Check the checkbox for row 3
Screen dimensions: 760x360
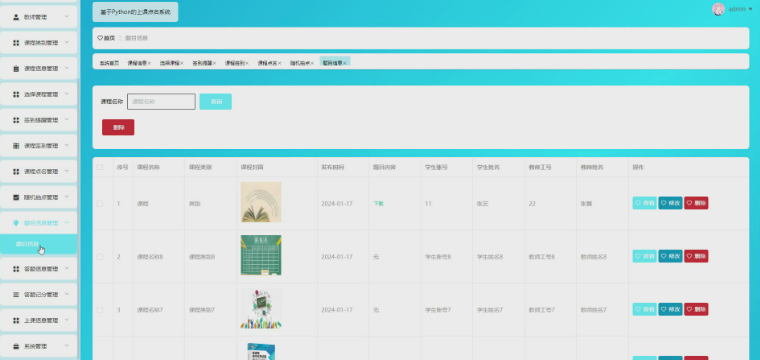coord(100,310)
